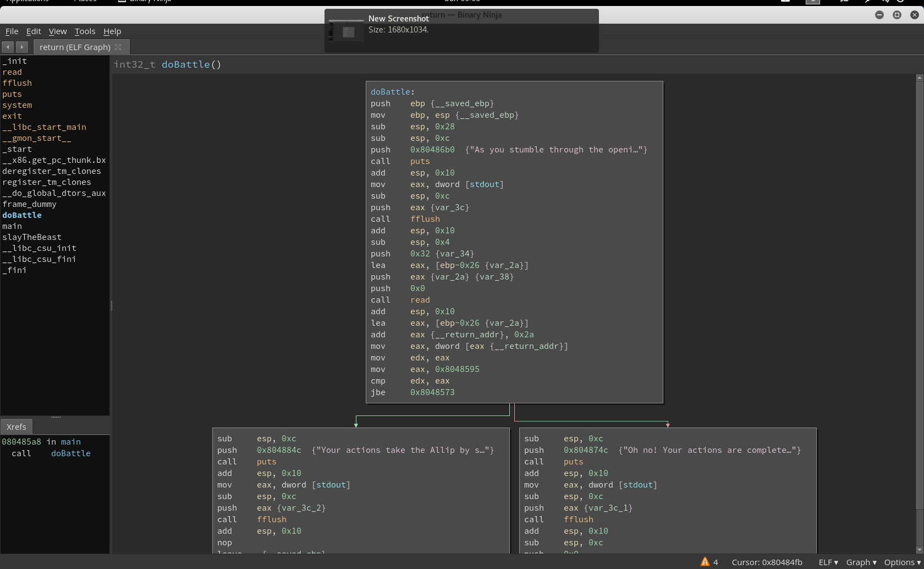Click the warning triangle icon in status bar
Image resolution: width=924 pixels, height=569 pixels.
click(x=705, y=562)
